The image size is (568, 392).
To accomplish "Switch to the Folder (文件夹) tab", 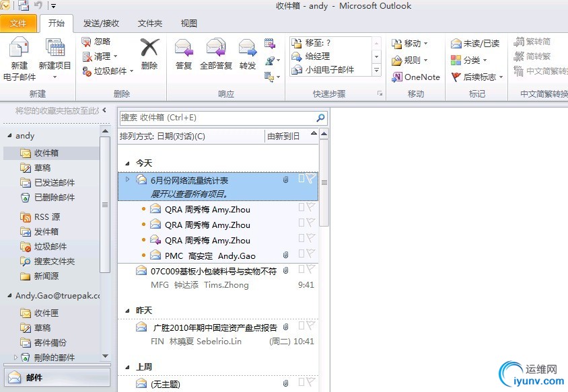I will [149, 24].
